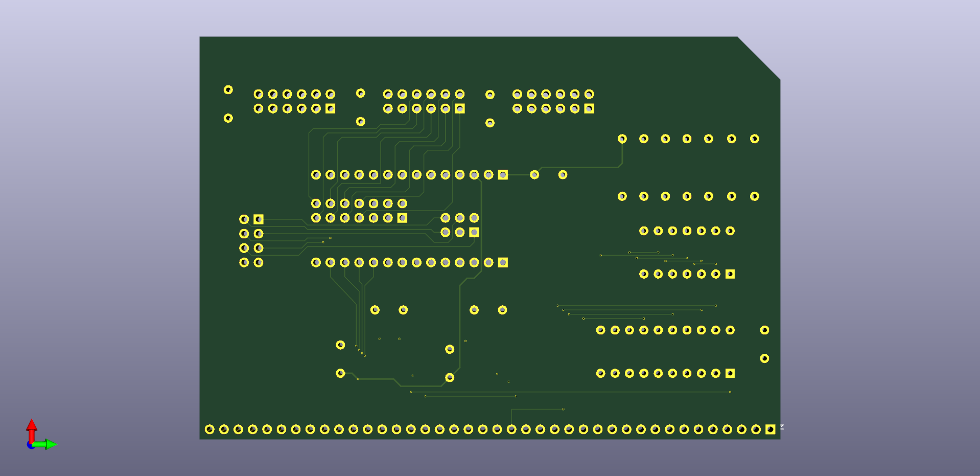
Task: Select leftmost pad of the bottom header row
Action: click(209, 429)
